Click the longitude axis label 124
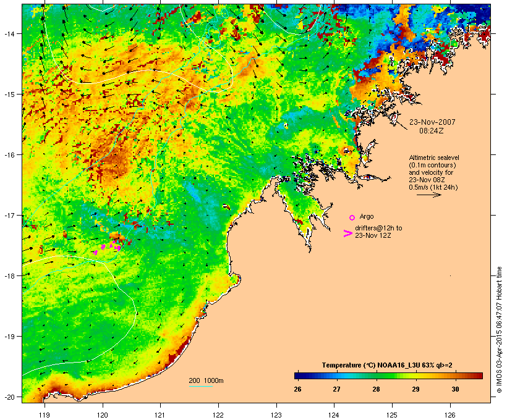 pyautogui.click(x=334, y=415)
